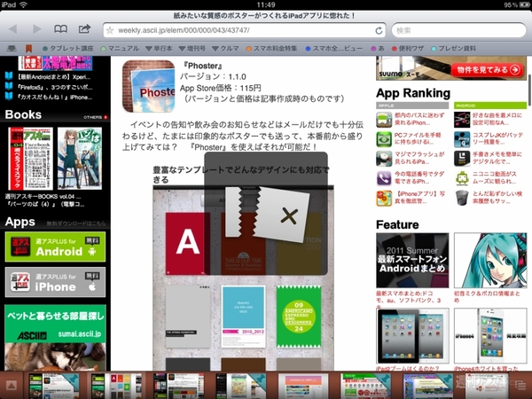This screenshot has width=532, height=399.
Task: Open the スマホ料金特集 bookmark
Action: 272,49
